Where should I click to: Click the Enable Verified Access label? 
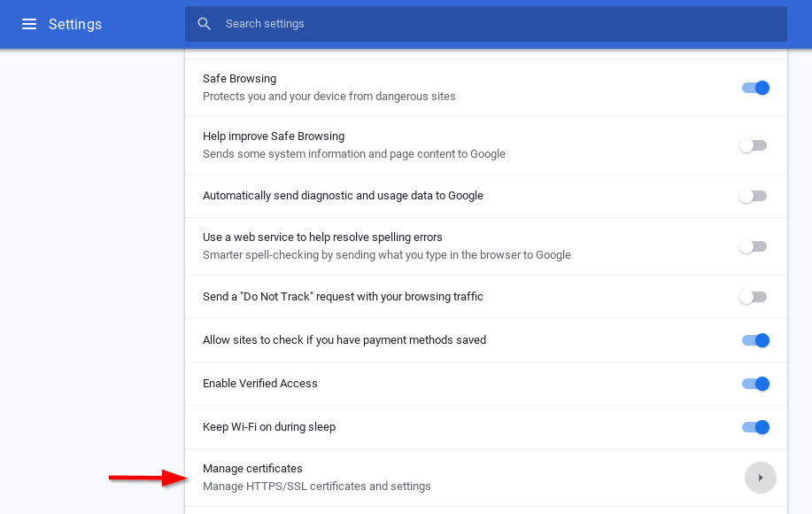click(259, 383)
